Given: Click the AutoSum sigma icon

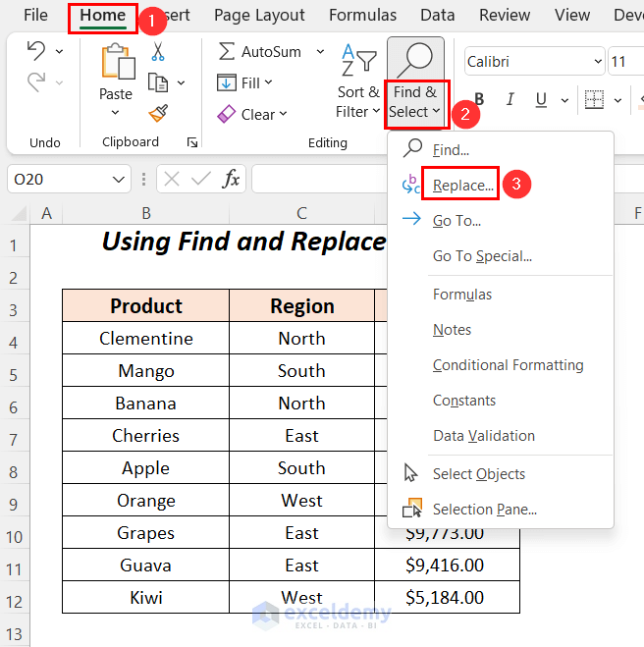Looking at the screenshot, I should [x=227, y=51].
